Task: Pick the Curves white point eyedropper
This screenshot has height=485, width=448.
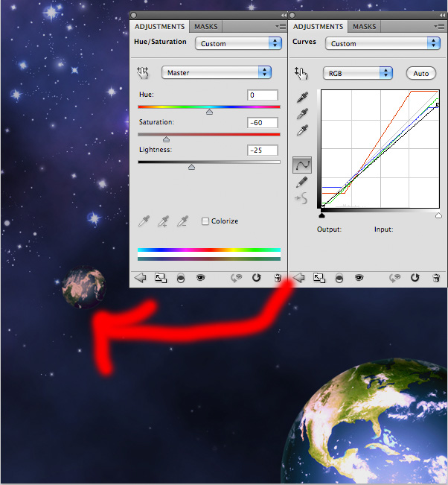Action: (x=302, y=130)
